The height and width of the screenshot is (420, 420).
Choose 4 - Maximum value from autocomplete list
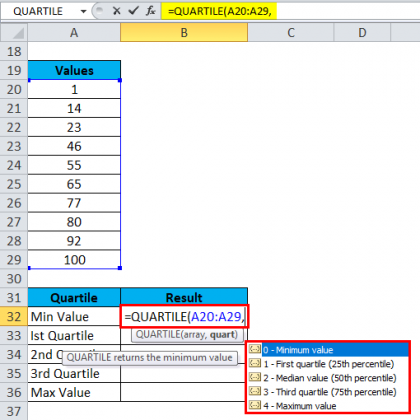pyautogui.click(x=300, y=406)
